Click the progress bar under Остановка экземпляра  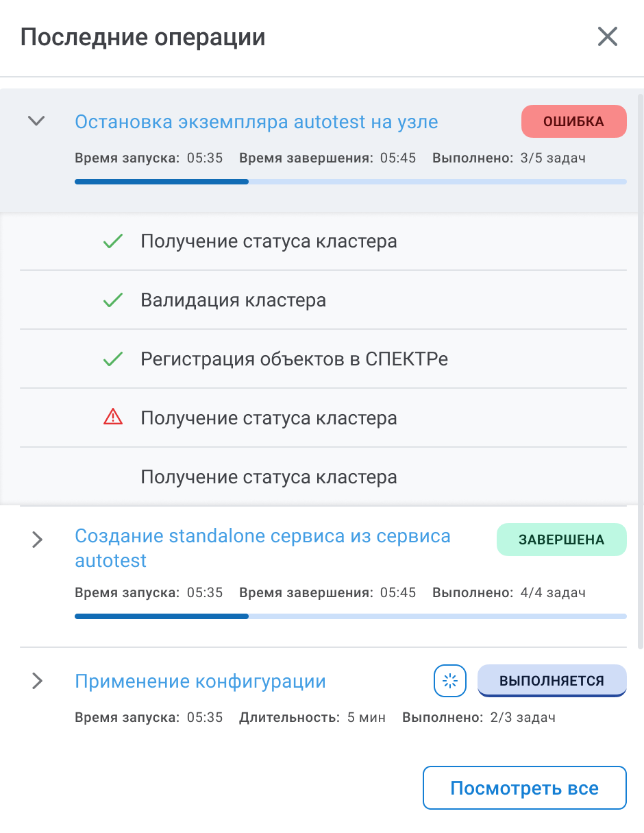pyautogui.click(x=351, y=182)
